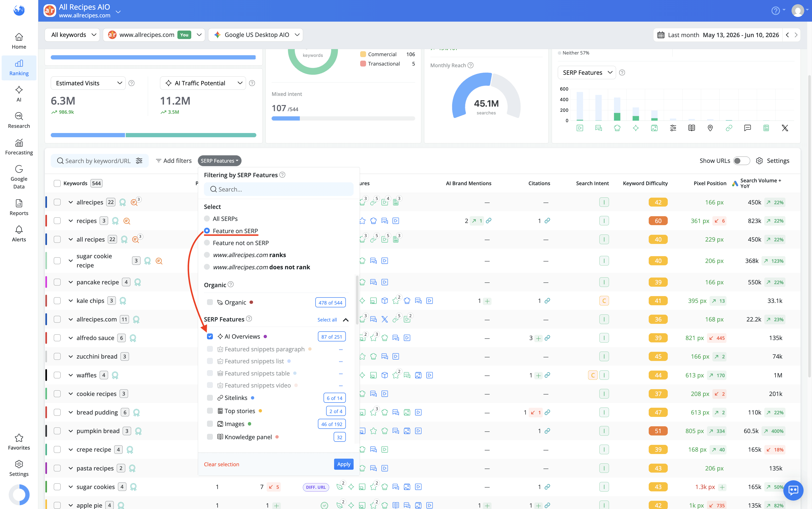Click the location pin icon below SERP chart
The height and width of the screenshot is (509, 812).
point(710,128)
